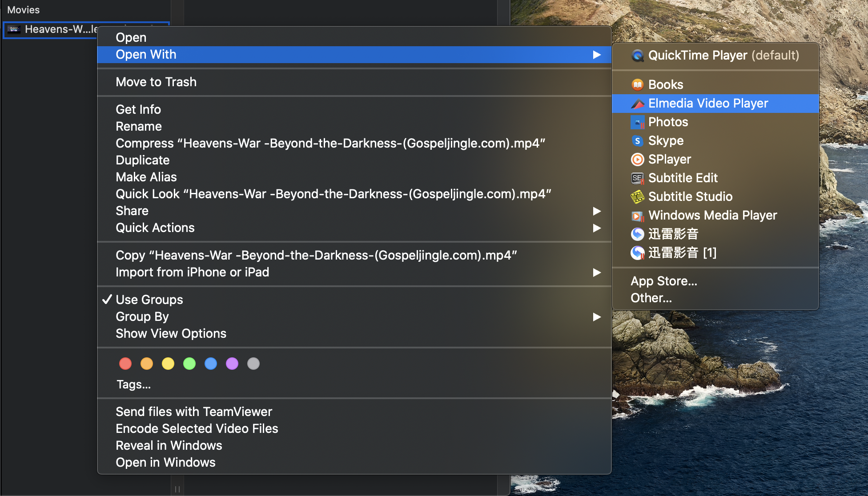Select Open in Windows
The image size is (868, 496).
(x=354, y=463)
